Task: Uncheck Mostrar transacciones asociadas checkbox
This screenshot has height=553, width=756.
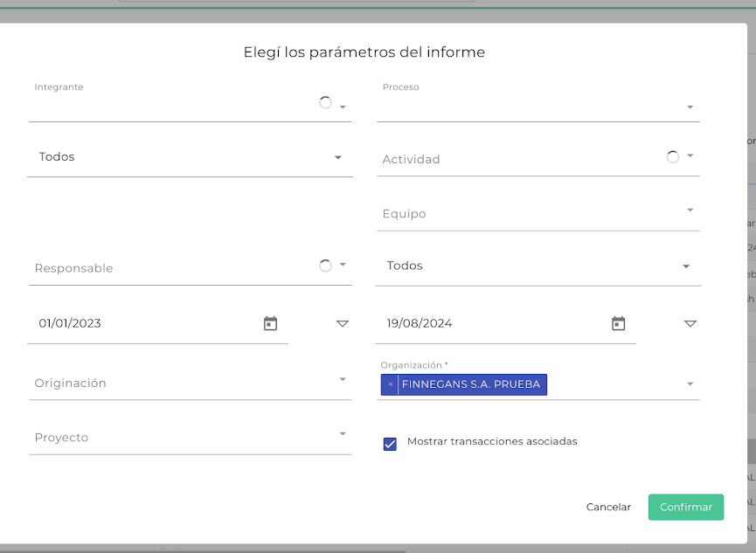Action: point(390,444)
